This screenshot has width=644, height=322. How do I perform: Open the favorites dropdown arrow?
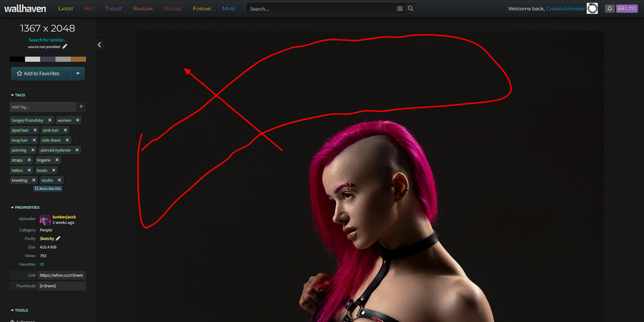(78, 73)
